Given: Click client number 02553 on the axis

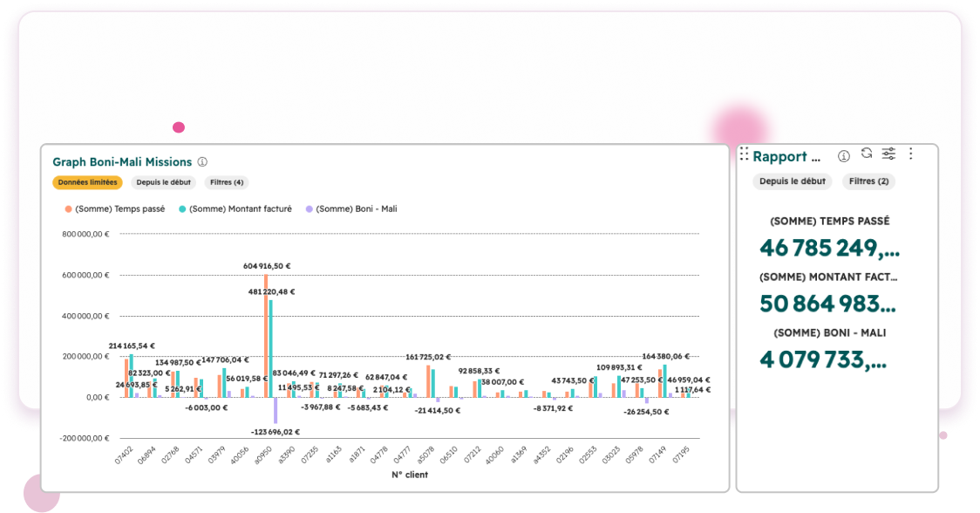Looking at the screenshot, I should coord(589,455).
